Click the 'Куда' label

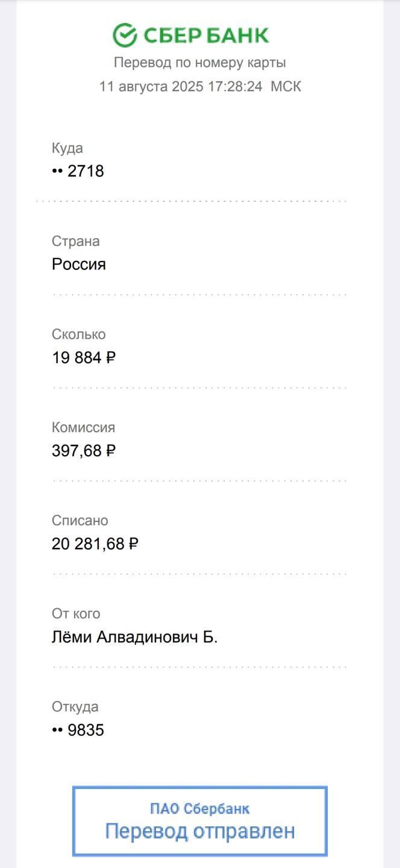(67, 148)
